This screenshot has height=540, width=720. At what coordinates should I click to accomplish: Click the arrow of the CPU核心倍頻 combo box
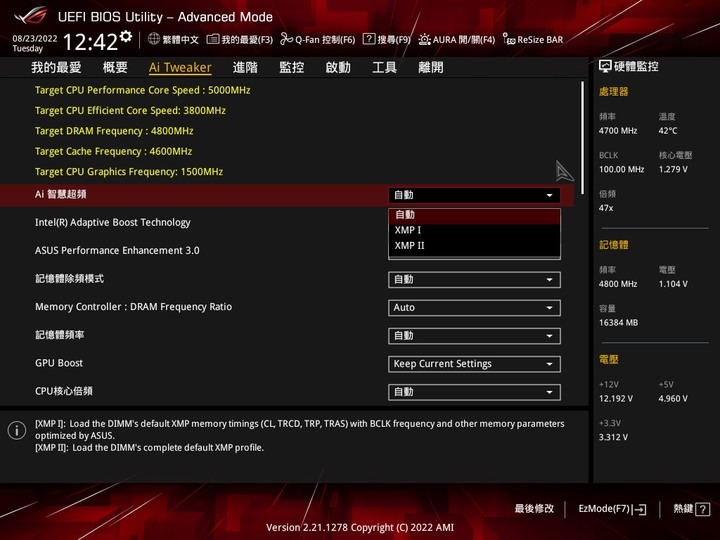pos(549,393)
